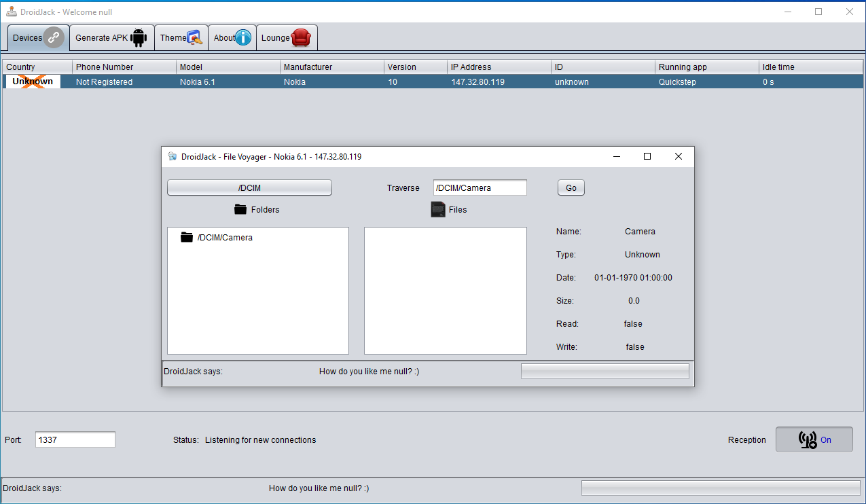This screenshot has height=504, width=866.
Task: Click the chain link icon on Devices tab
Action: click(x=54, y=38)
